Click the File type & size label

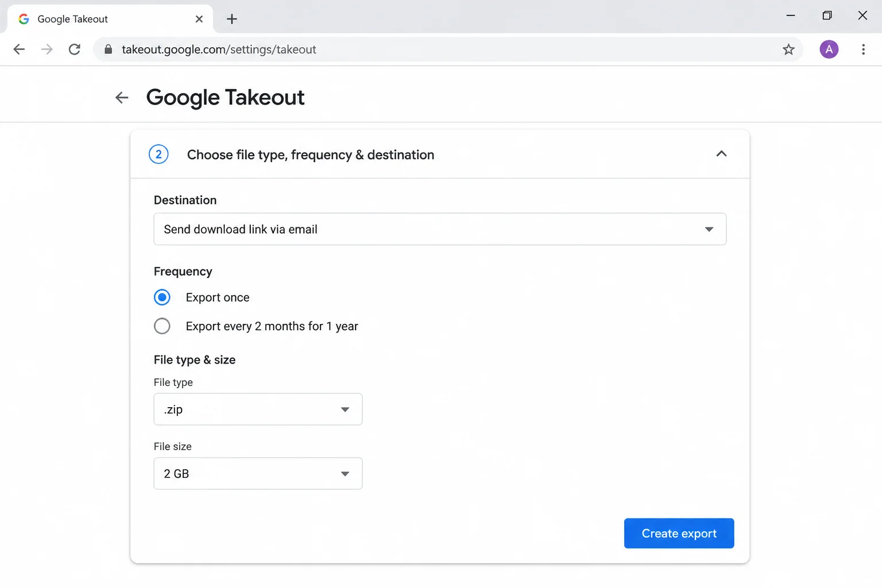(195, 360)
